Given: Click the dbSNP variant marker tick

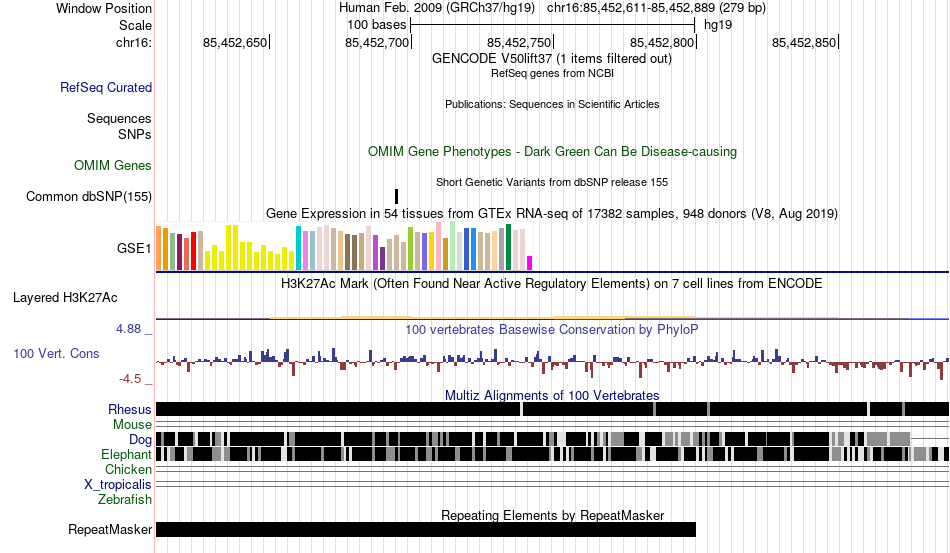Looking at the screenshot, I should tap(396, 196).
